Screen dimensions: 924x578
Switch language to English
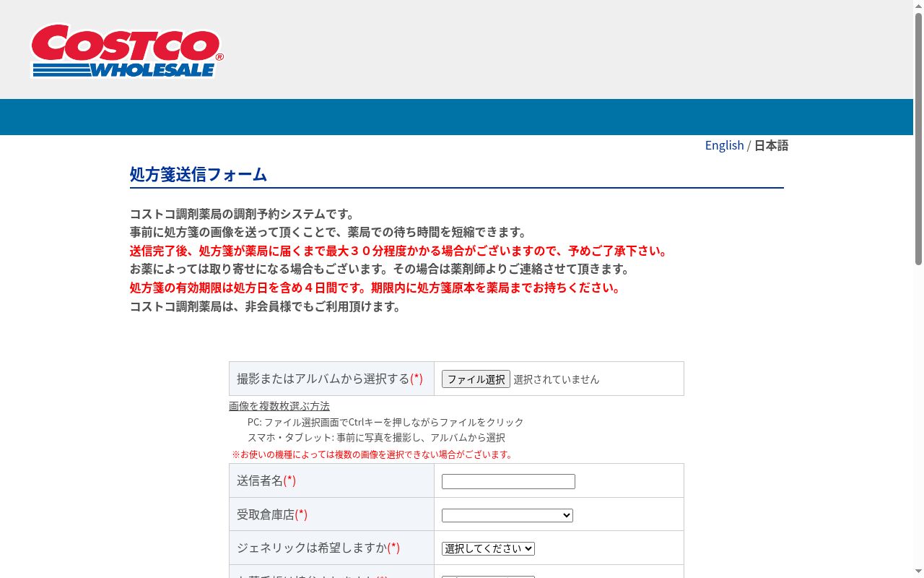(724, 145)
